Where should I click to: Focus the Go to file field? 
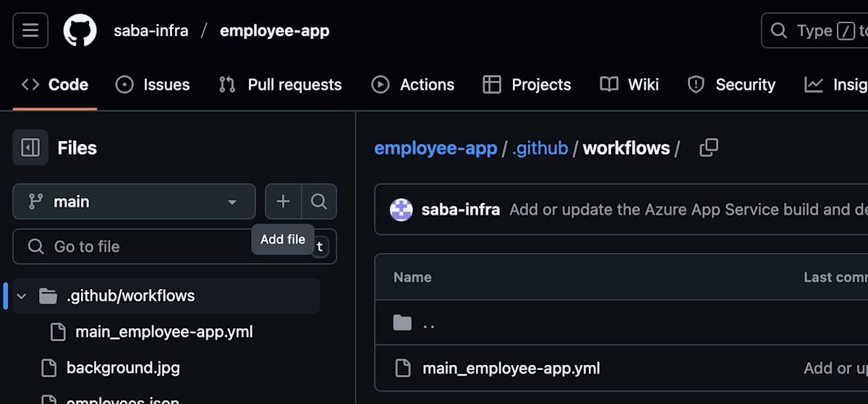click(174, 246)
